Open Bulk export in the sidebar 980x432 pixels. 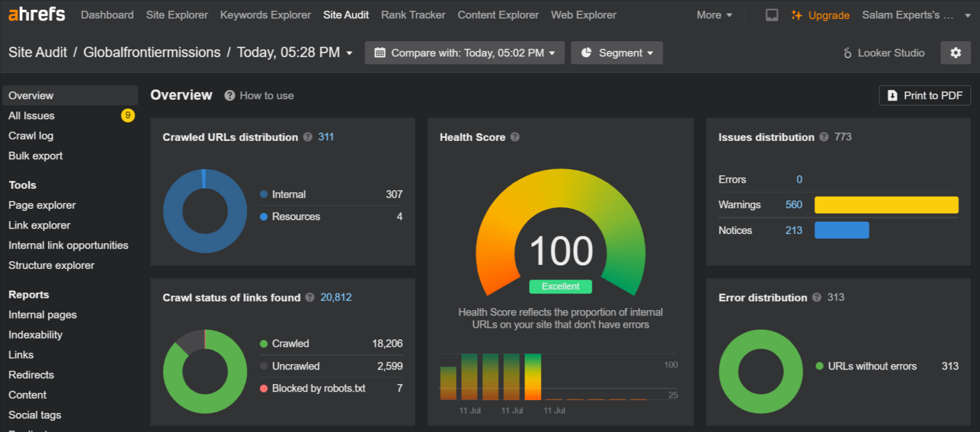(36, 156)
